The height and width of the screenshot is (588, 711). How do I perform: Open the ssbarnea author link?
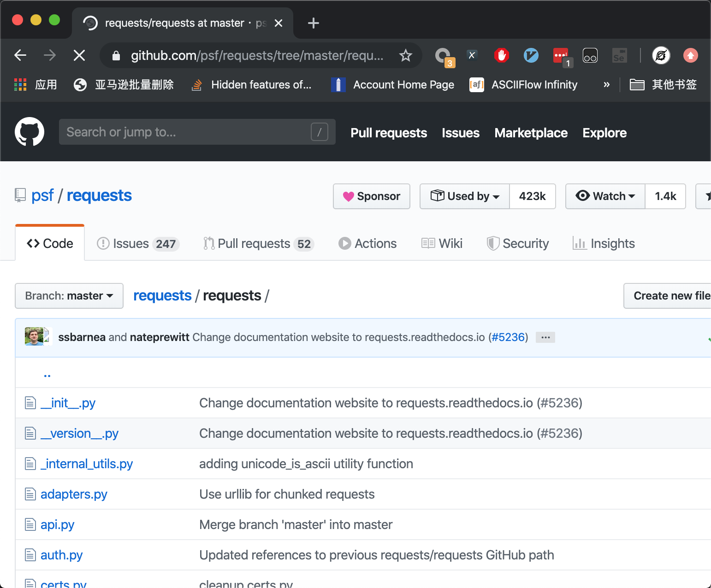82,337
